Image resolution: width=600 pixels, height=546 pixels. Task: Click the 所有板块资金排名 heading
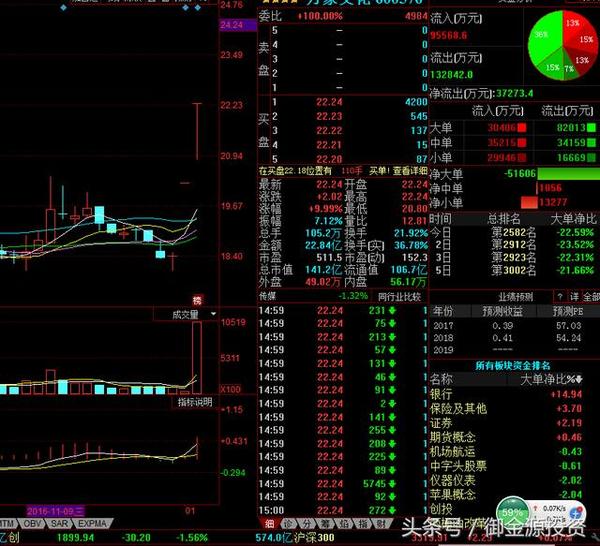click(x=513, y=365)
